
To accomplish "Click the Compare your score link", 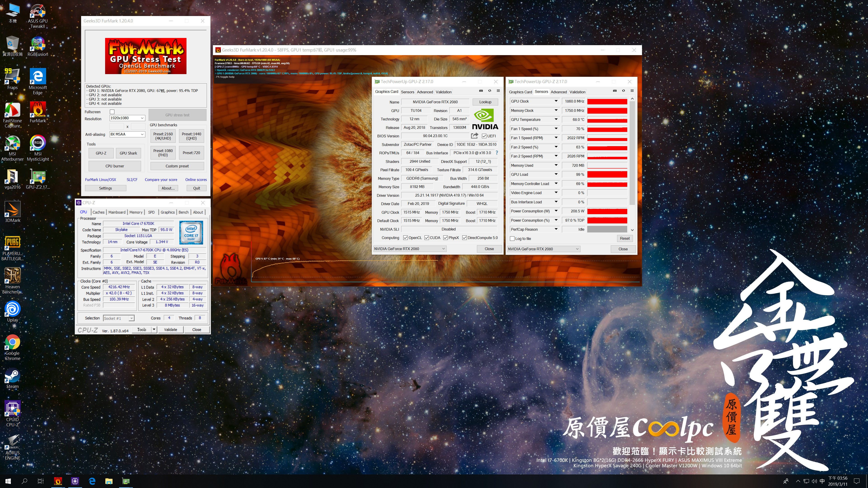I will [161, 180].
